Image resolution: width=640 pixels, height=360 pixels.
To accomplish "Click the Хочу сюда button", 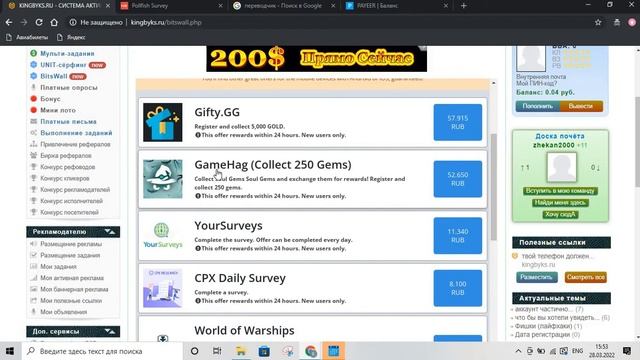I will click(560, 214).
